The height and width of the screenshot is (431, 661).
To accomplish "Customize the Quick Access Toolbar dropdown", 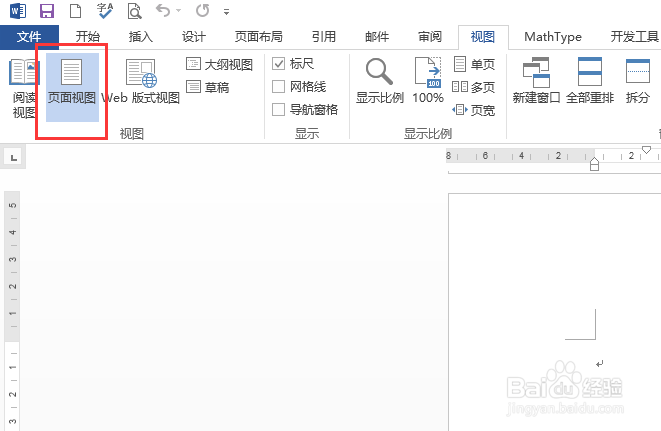I will point(226,12).
